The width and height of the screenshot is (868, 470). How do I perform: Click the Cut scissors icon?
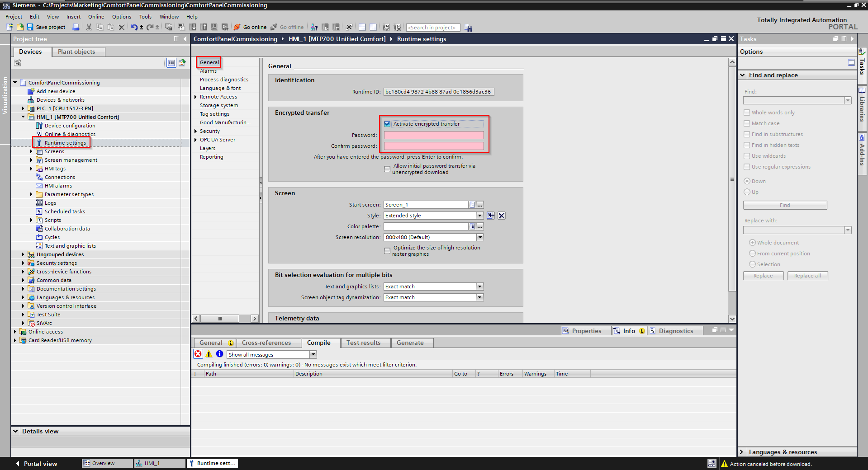[x=89, y=27]
